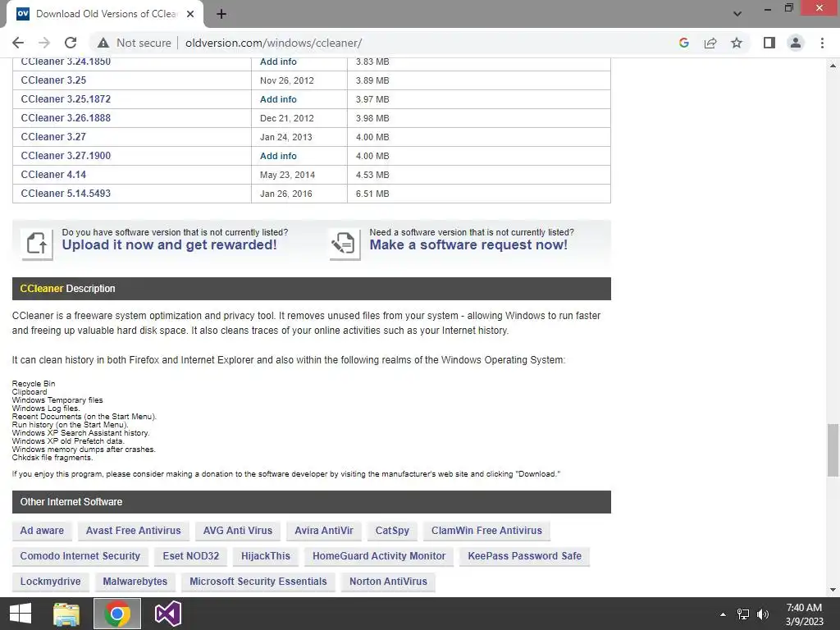This screenshot has width=840, height=630.
Task: Open CCleaner 4.14 version link
Action: coord(53,175)
